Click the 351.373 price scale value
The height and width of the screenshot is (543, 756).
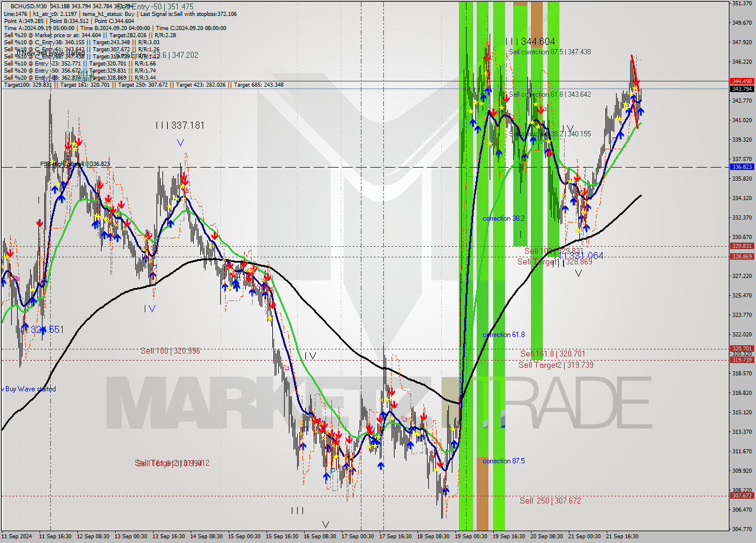[742, 4]
